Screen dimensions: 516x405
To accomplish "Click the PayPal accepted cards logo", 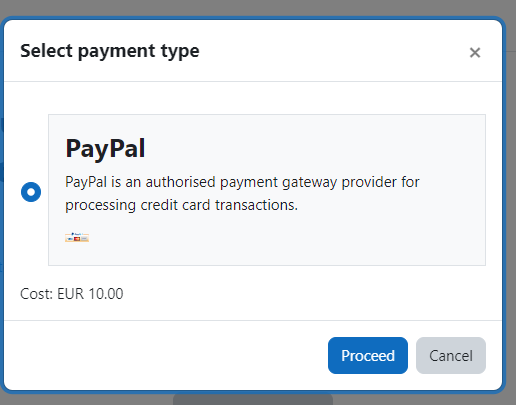I will [x=77, y=237].
